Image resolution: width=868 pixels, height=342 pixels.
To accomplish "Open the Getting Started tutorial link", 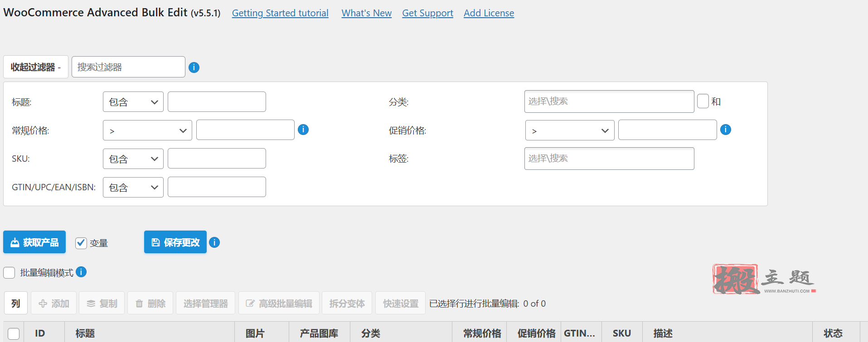I will (280, 13).
